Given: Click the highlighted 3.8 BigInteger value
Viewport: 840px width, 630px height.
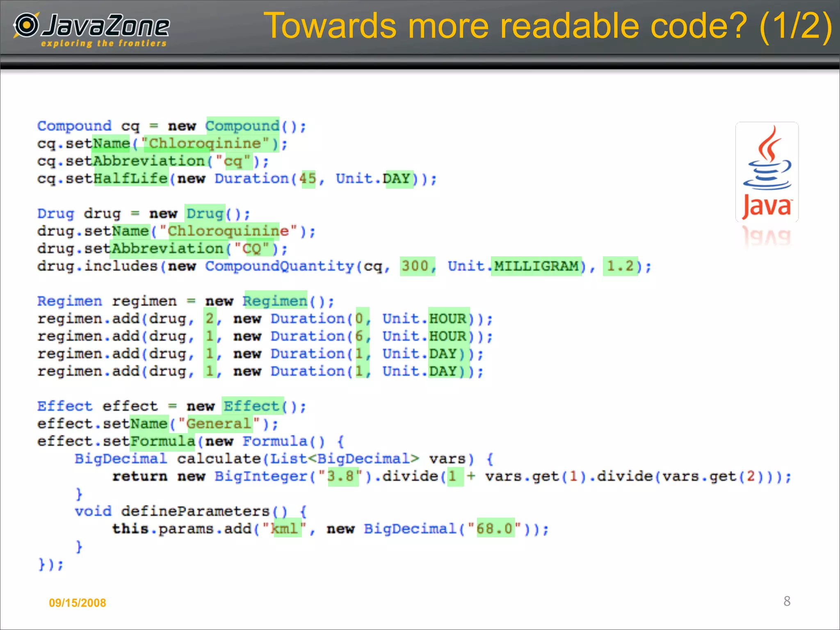Looking at the screenshot, I should tap(342, 476).
